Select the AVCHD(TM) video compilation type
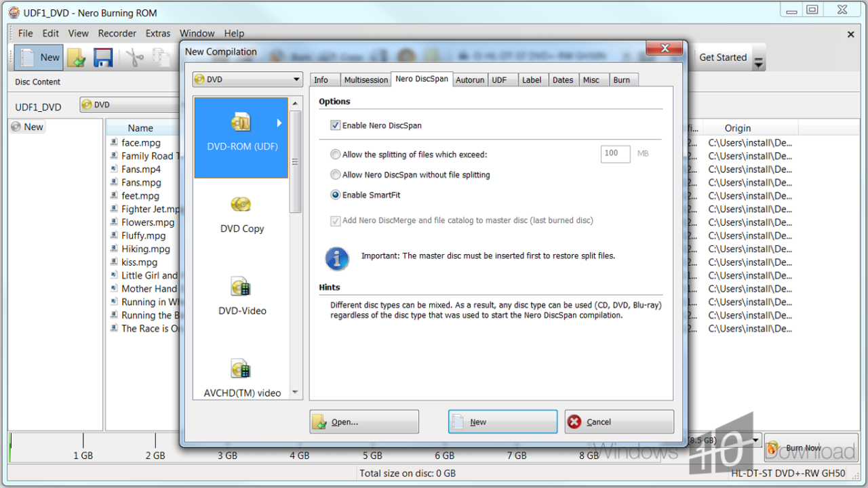The height and width of the screenshot is (488, 868). pos(241,378)
